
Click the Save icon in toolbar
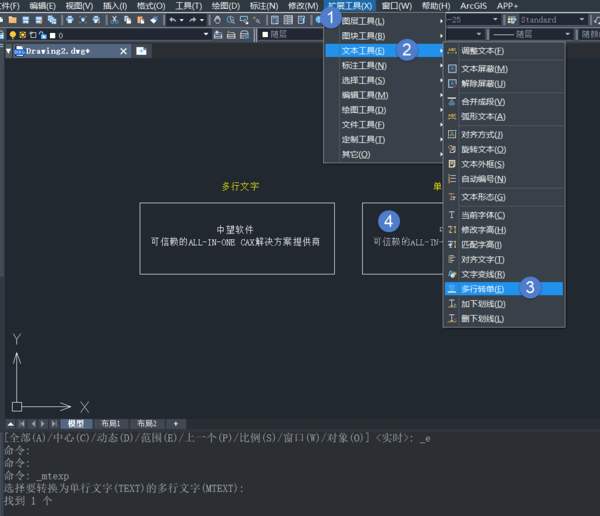click(26, 20)
